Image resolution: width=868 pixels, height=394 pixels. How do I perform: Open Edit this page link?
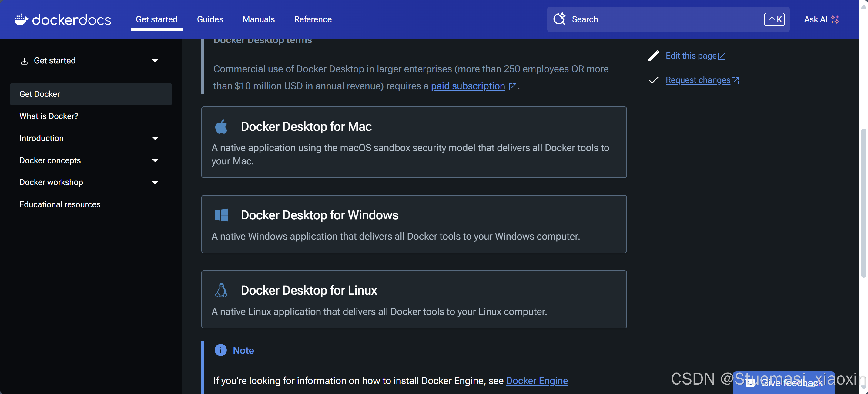(691, 56)
